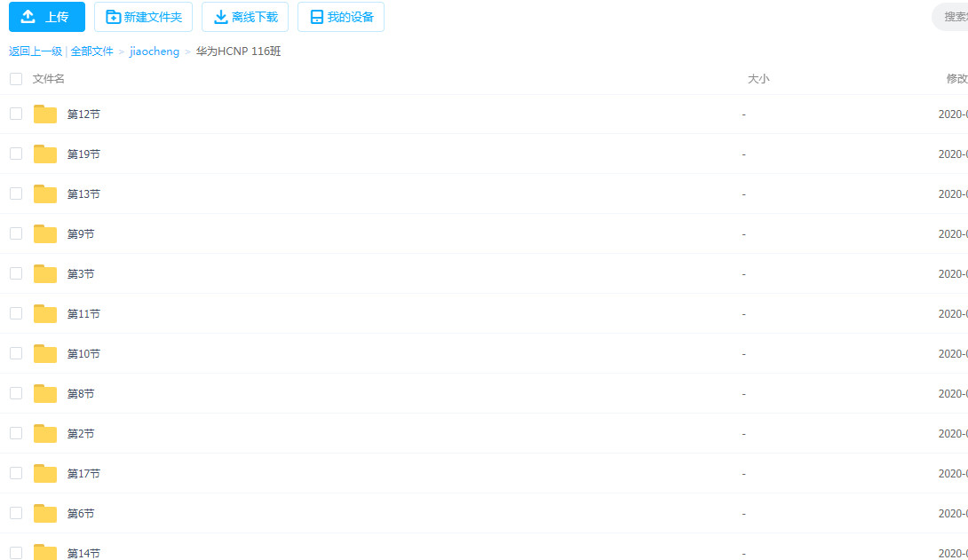Check the box for 第10节

tap(16, 353)
